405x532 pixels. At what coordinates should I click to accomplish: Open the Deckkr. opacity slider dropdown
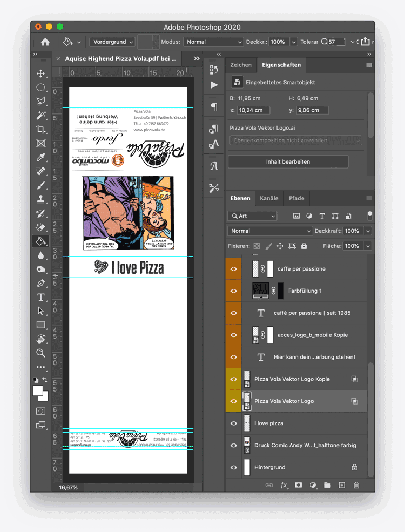click(294, 42)
